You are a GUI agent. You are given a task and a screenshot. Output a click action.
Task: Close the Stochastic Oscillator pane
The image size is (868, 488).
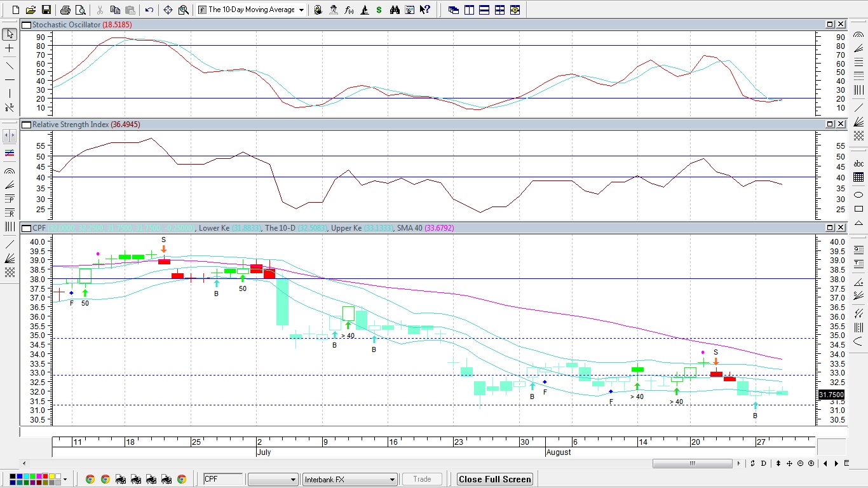[x=841, y=24]
